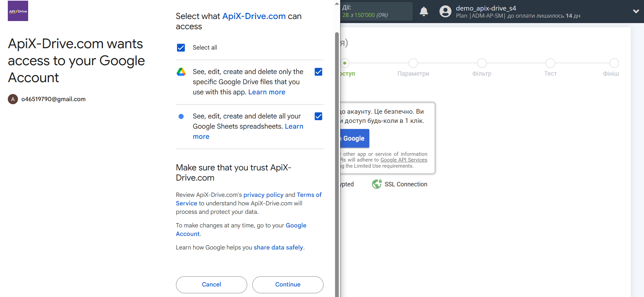Click the Make sure that you trust heading
644x297 pixels.
coord(234,172)
